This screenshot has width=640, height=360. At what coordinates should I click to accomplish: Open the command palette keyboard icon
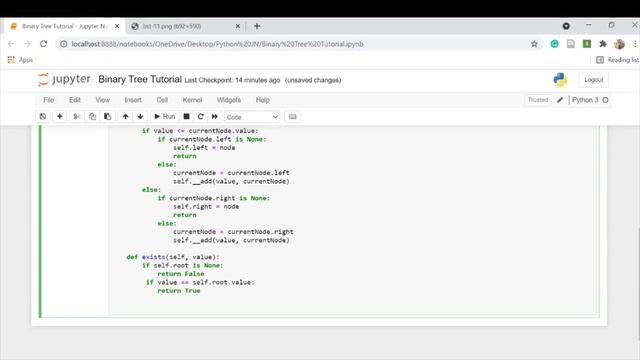pyautogui.click(x=293, y=117)
